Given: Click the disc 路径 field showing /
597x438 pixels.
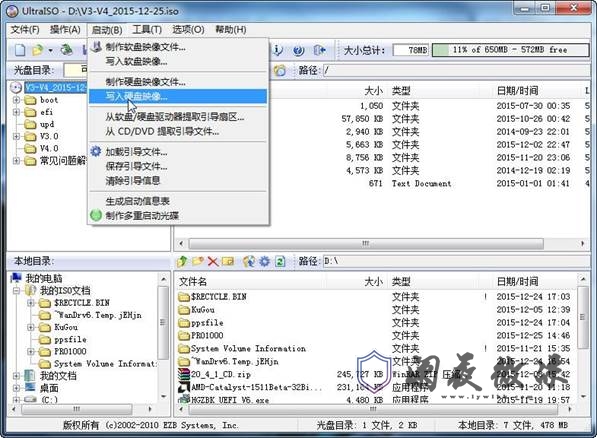Looking at the screenshot, I should tap(457, 70).
